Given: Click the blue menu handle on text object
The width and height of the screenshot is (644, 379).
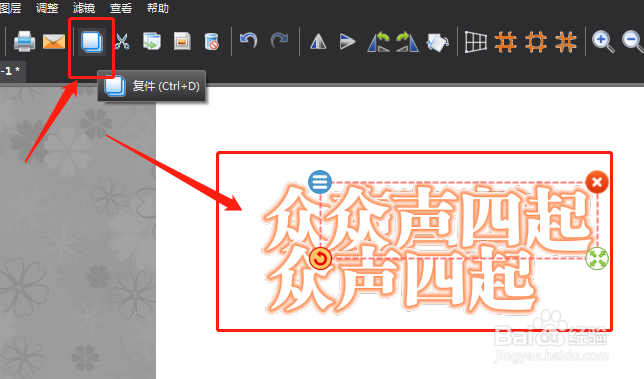Looking at the screenshot, I should (x=320, y=181).
